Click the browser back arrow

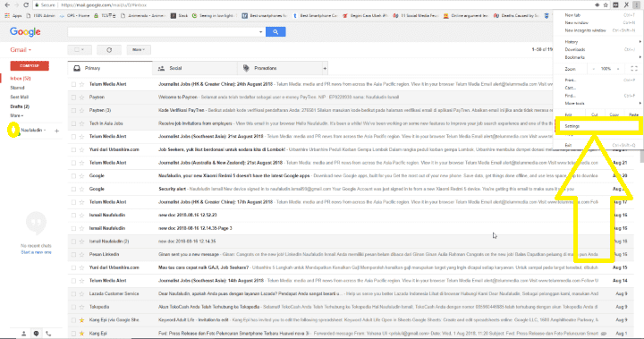pyautogui.click(x=7, y=5)
